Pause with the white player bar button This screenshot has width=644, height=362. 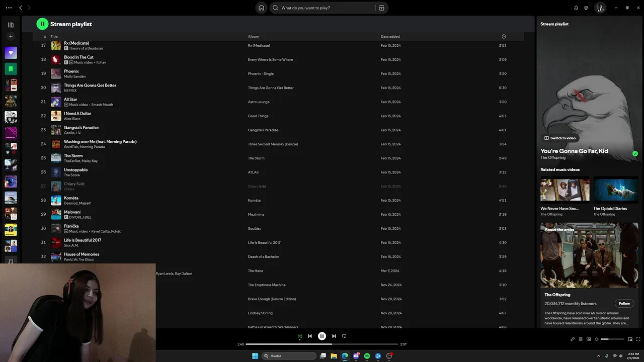(x=322, y=336)
